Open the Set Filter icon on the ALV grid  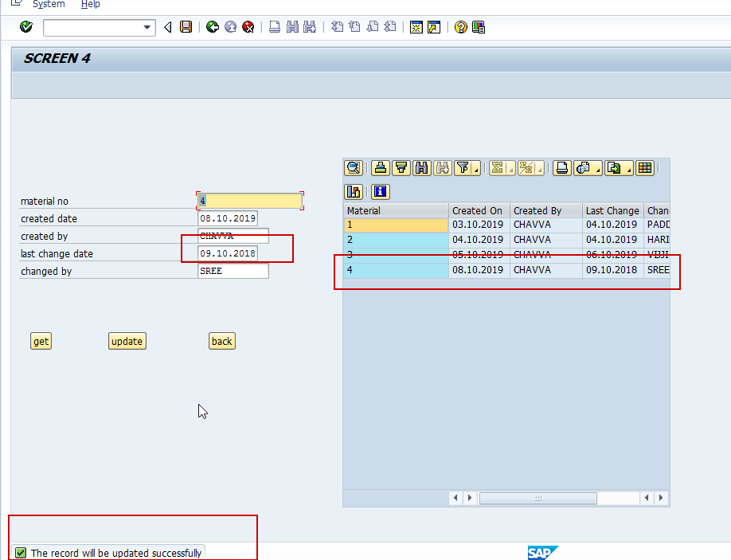pyautogui.click(x=462, y=168)
